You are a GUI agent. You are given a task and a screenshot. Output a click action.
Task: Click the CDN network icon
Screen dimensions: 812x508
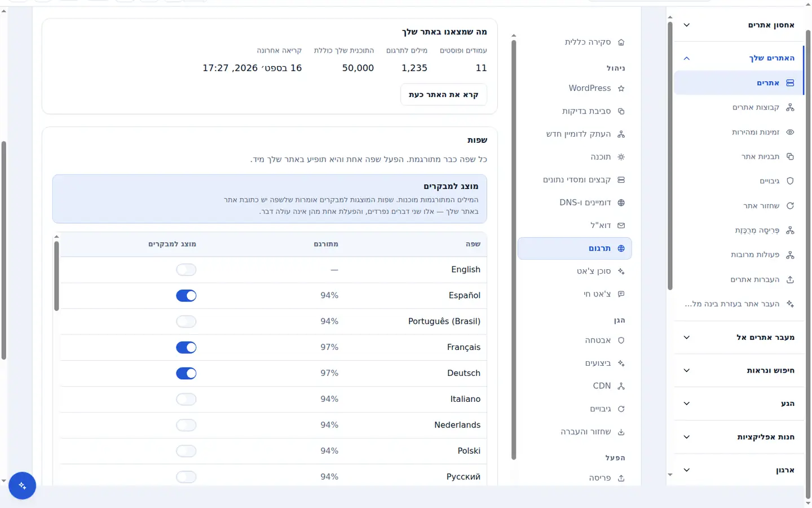point(621,386)
